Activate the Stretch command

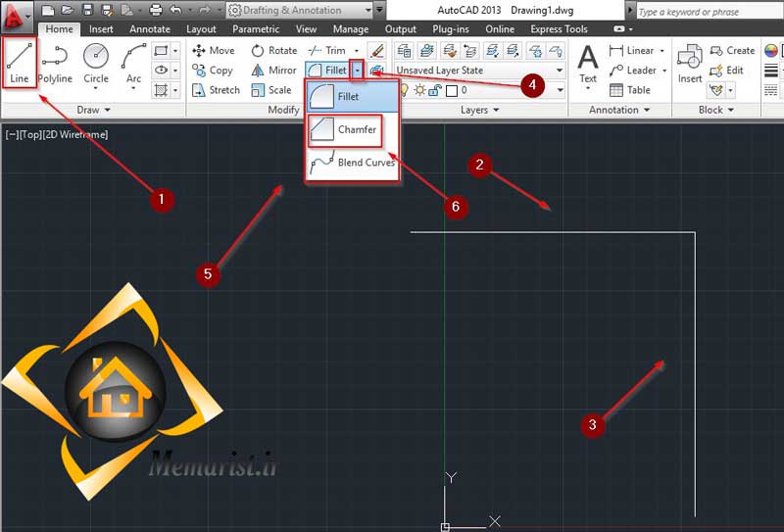(x=216, y=90)
